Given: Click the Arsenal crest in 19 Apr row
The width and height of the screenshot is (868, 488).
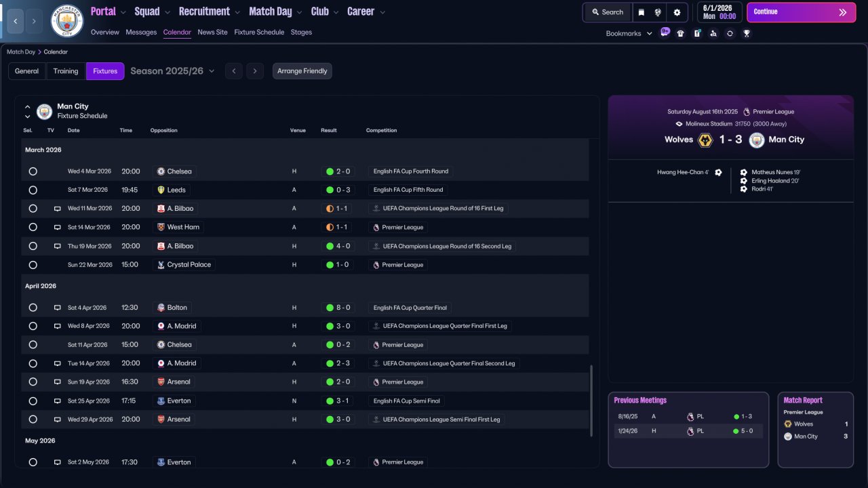Looking at the screenshot, I should tap(161, 382).
